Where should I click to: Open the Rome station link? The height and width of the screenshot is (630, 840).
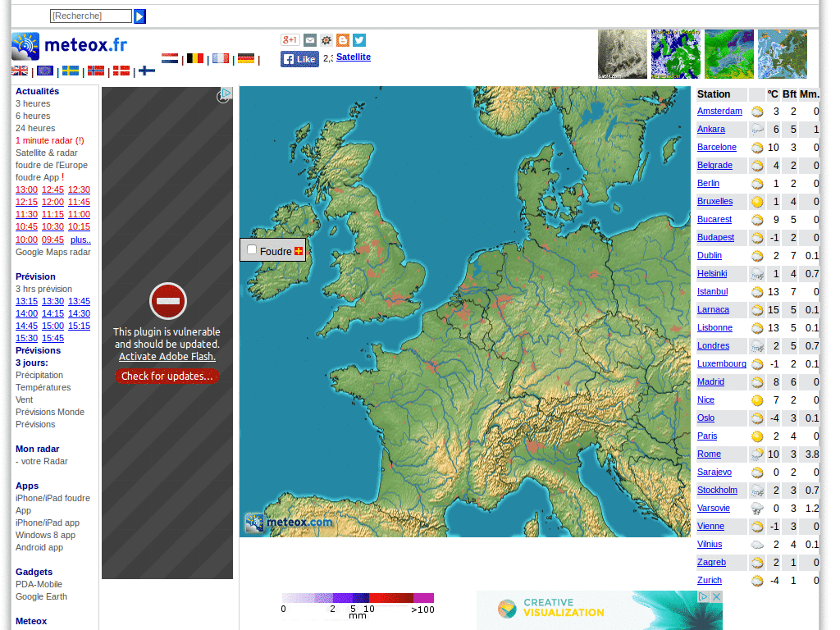709,454
